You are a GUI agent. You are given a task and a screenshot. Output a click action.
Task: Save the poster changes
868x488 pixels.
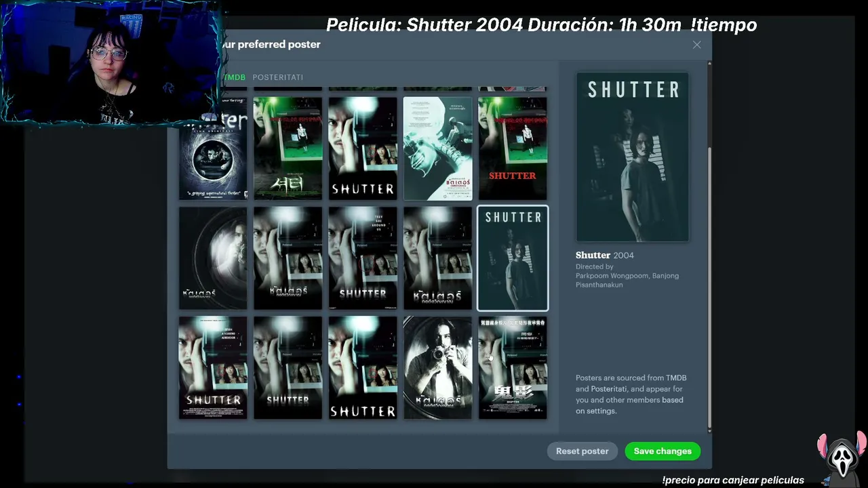(663, 451)
